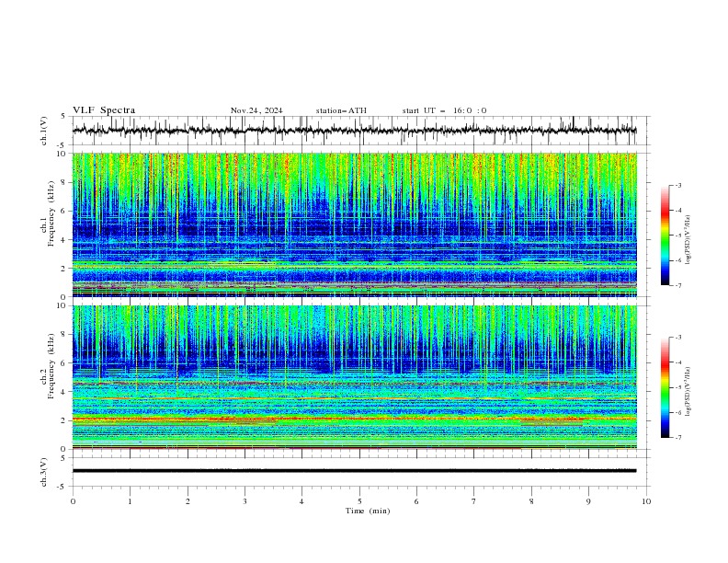Click the lower colorbar 'log(PSD)(V²/Hz)' label

pyautogui.click(x=688, y=392)
